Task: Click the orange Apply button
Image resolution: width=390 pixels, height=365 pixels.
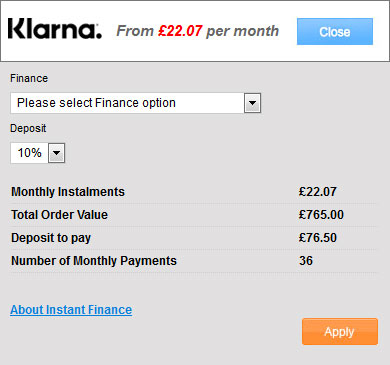Action: [340, 332]
